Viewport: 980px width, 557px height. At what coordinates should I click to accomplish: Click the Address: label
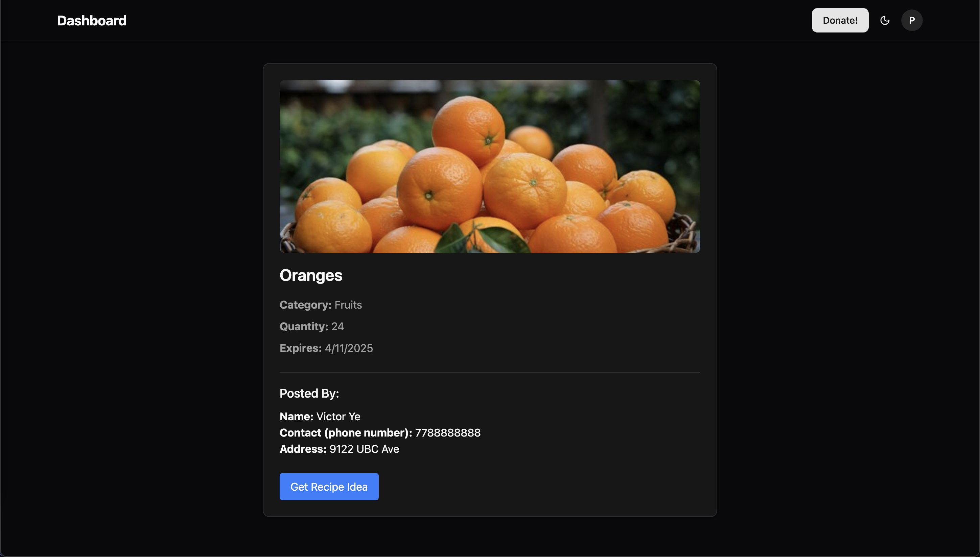303,449
